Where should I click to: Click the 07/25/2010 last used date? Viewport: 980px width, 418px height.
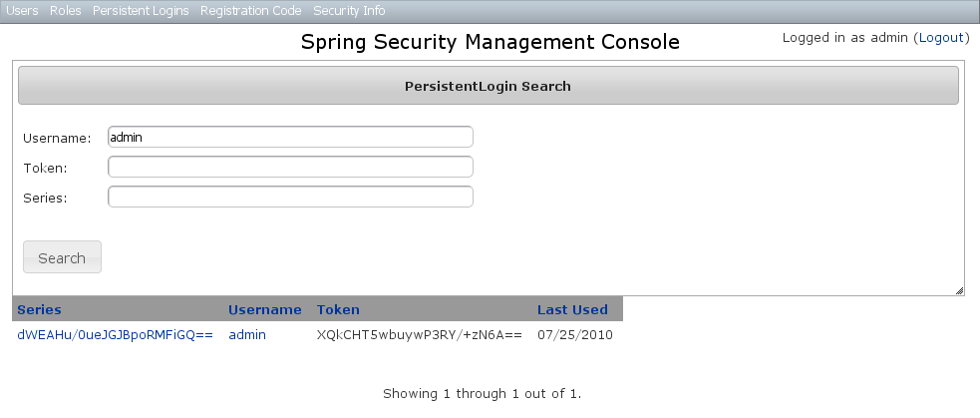(575, 335)
